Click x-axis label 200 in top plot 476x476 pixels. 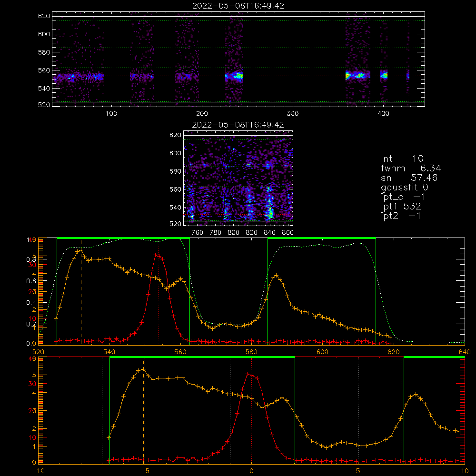coord(202,113)
